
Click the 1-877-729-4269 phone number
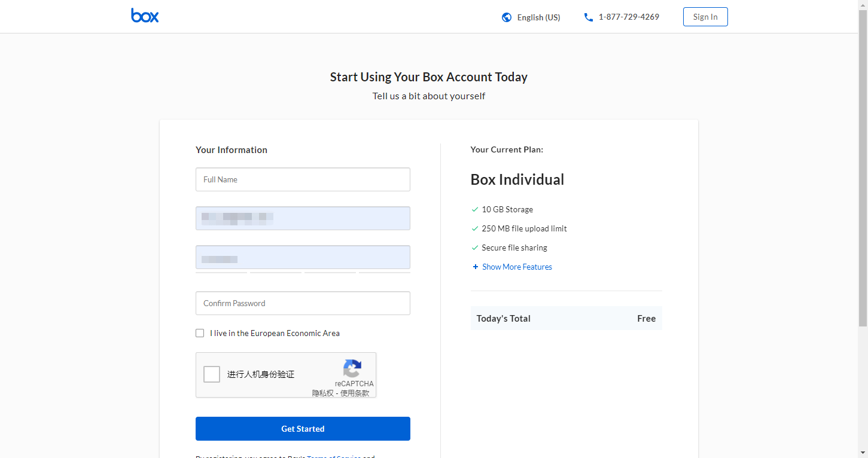click(x=629, y=17)
